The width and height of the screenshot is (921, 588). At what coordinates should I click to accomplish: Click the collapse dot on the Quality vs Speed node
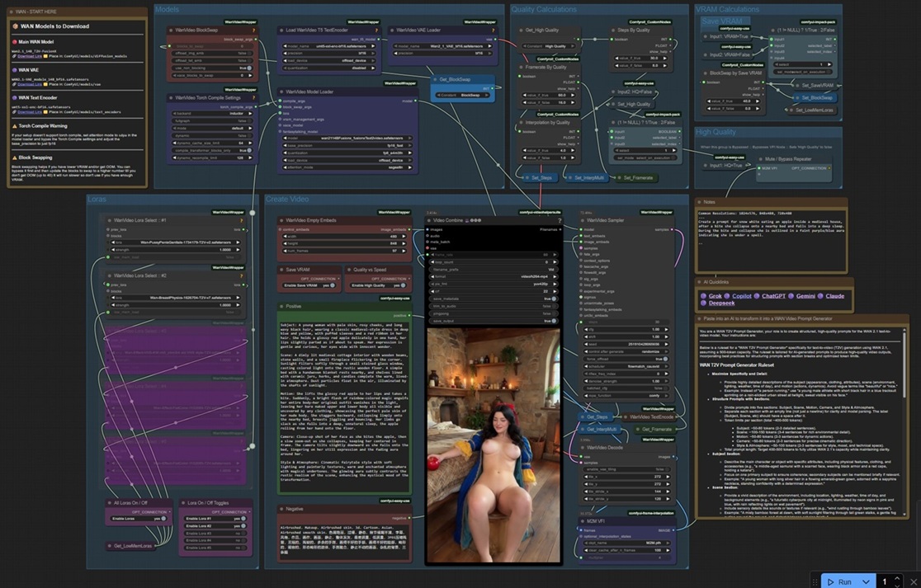coord(349,270)
